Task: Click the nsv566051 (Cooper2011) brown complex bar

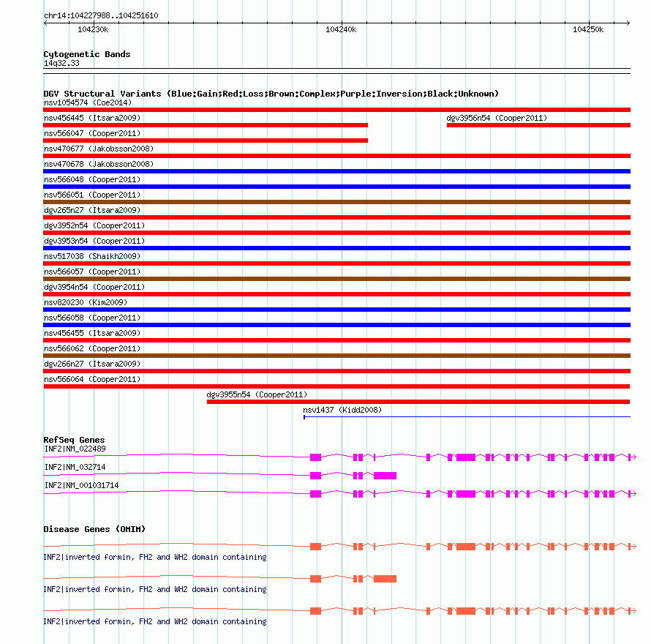Action: (x=336, y=202)
